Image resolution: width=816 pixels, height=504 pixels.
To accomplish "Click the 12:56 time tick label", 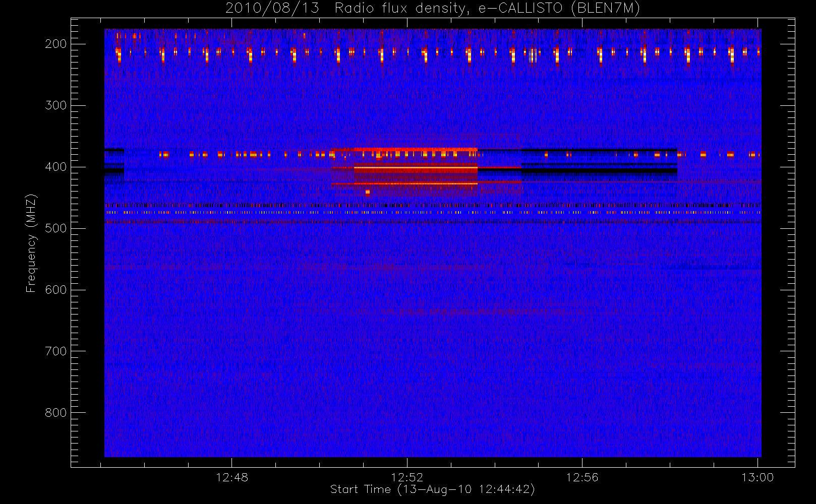I will click(x=582, y=477).
